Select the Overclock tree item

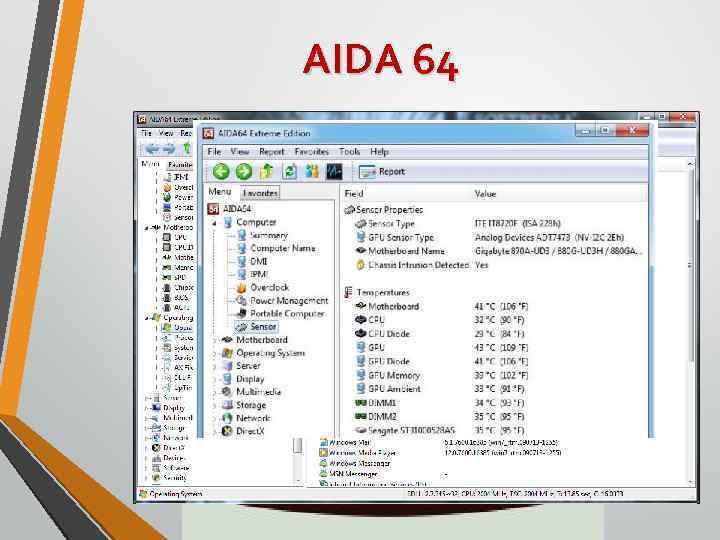coord(263,287)
